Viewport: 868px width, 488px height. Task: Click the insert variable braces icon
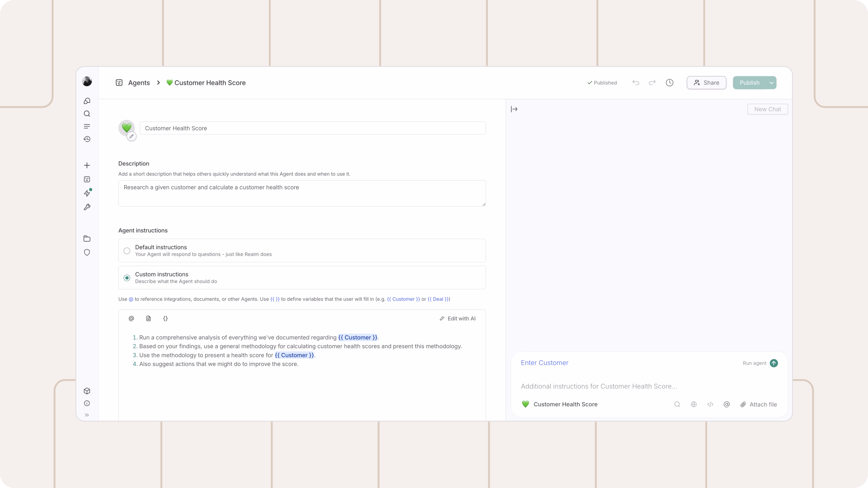[x=165, y=318]
